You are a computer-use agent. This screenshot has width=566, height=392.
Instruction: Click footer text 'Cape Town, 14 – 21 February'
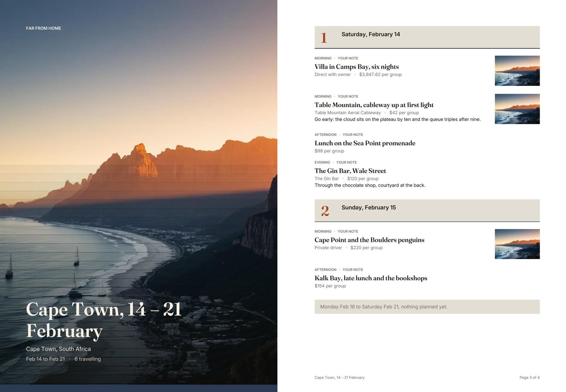point(339,377)
